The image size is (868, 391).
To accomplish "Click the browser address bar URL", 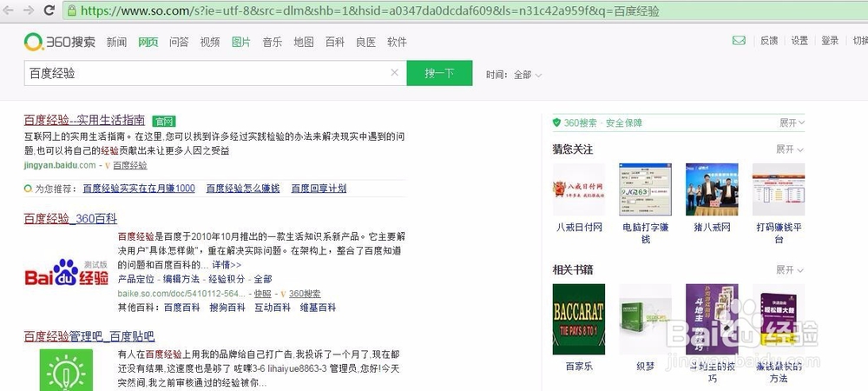I will click(x=370, y=10).
